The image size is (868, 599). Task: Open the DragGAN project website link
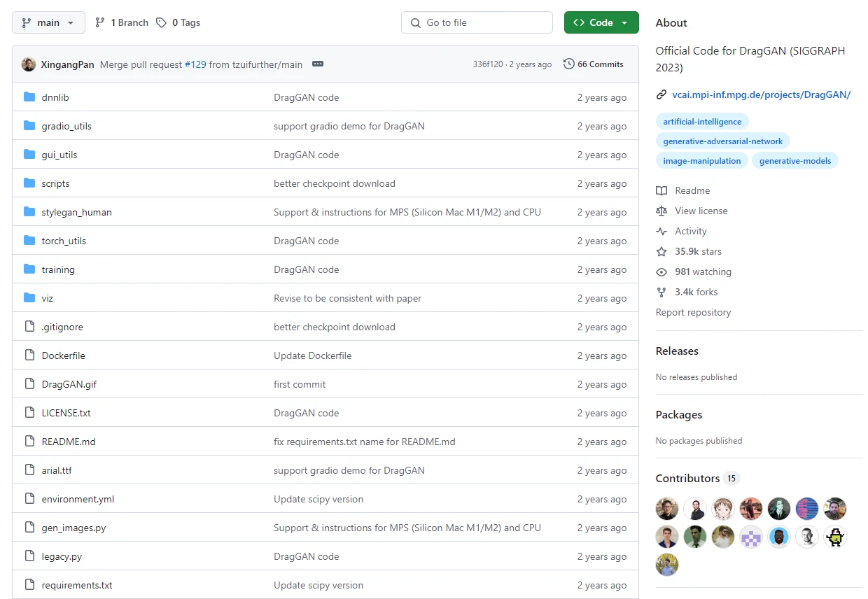tap(761, 94)
